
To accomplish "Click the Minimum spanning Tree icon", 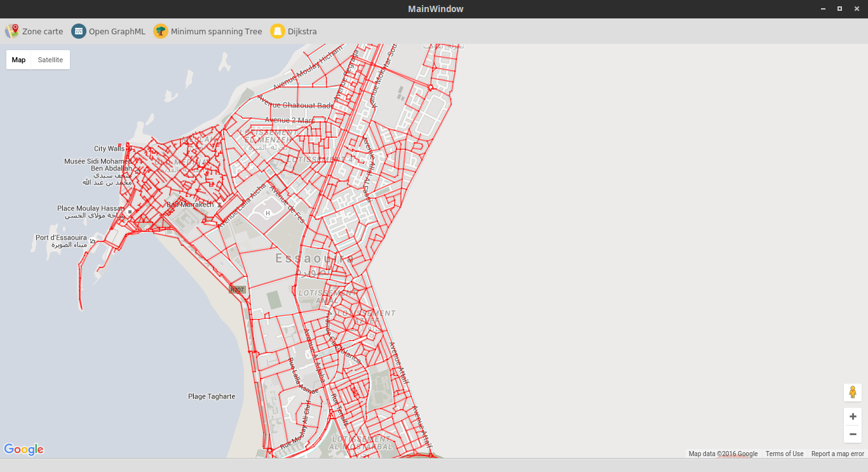I will click(x=161, y=31).
